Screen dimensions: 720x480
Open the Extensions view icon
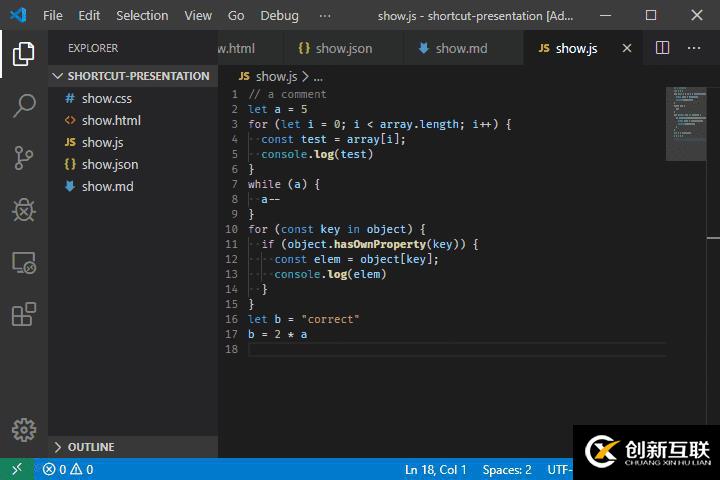(x=23, y=314)
